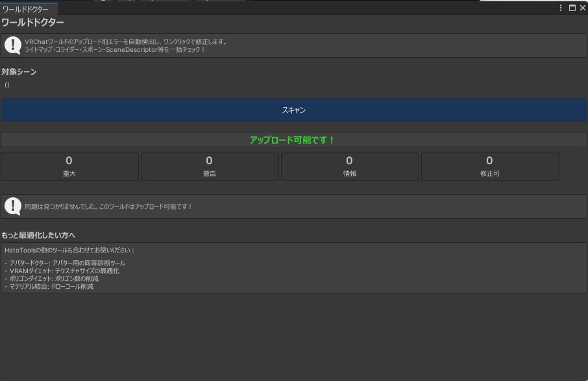Open the window options kebab menu

click(x=560, y=7)
